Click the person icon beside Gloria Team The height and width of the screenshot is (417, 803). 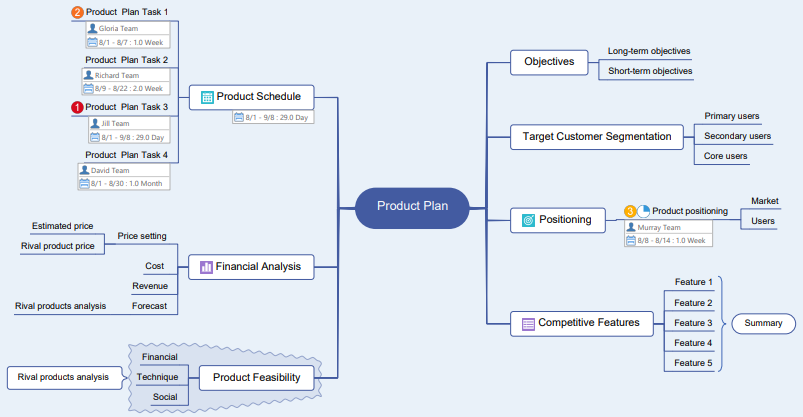[92, 28]
